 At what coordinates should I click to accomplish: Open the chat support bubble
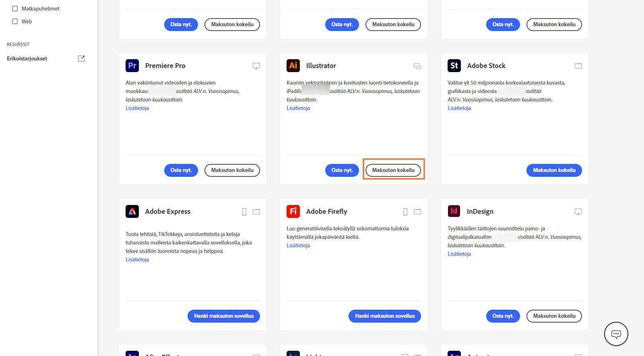click(x=616, y=334)
